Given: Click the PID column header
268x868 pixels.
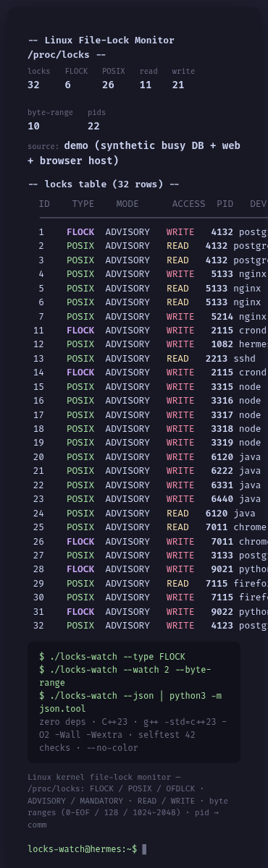Looking at the screenshot, I should pos(225,205).
